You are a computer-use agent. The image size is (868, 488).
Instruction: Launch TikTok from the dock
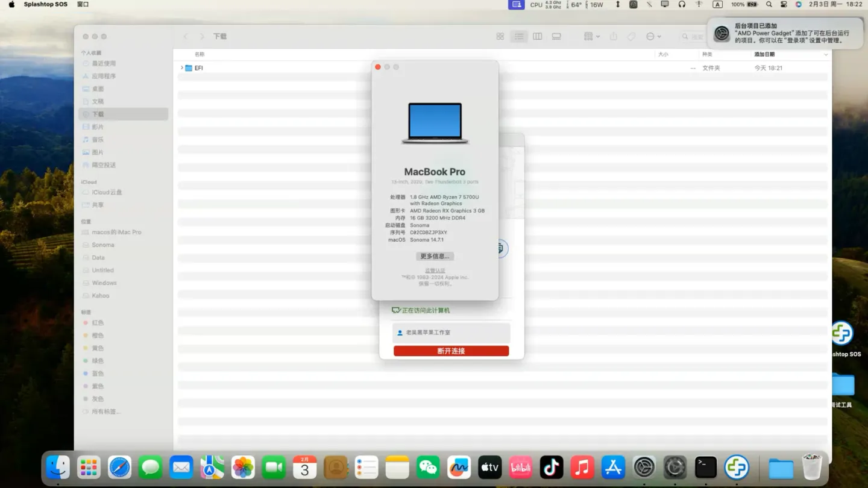tap(551, 468)
